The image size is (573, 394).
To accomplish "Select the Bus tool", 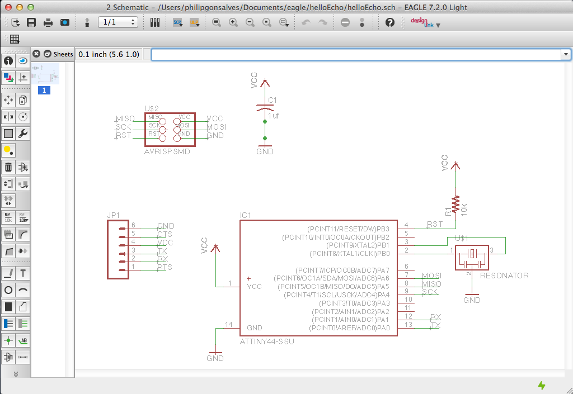I will pos(8,324).
